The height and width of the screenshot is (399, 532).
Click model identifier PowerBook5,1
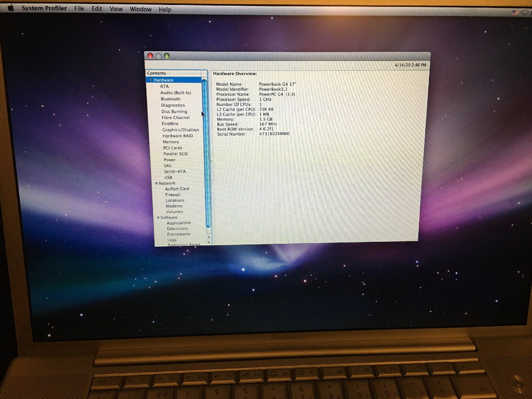[x=273, y=89]
